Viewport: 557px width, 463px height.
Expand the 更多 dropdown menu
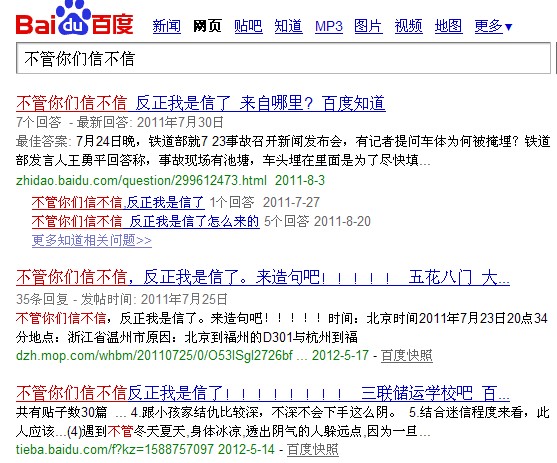[493, 26]
